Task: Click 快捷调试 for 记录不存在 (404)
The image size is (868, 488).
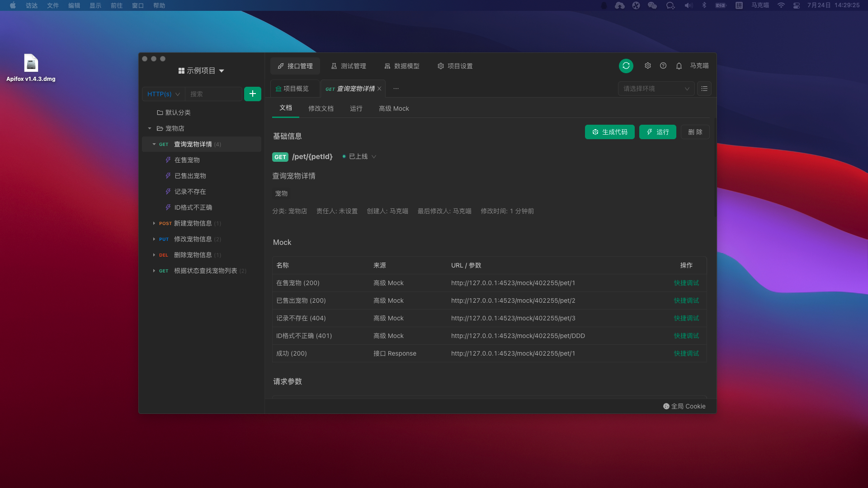Action: (x=686, y=318)
